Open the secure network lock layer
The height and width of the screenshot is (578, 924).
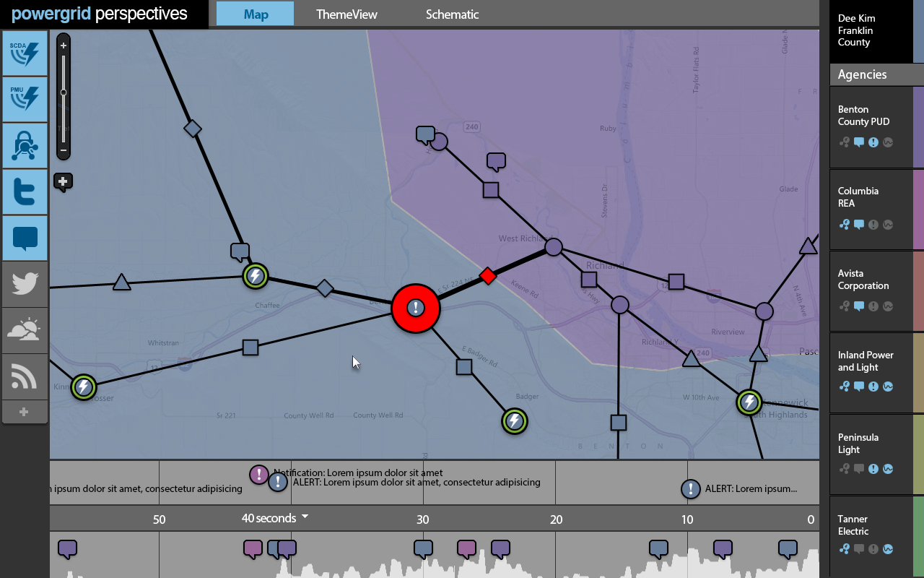pos(25,145)
